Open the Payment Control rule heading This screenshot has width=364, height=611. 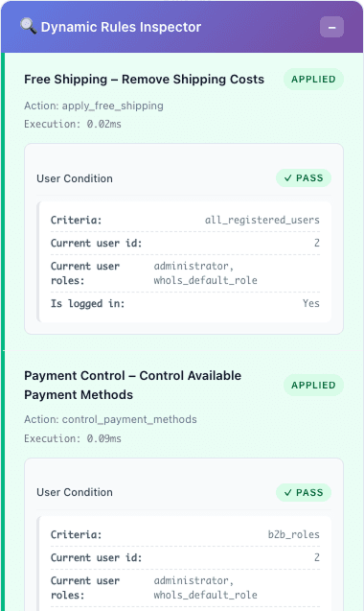tap(133, 385)
